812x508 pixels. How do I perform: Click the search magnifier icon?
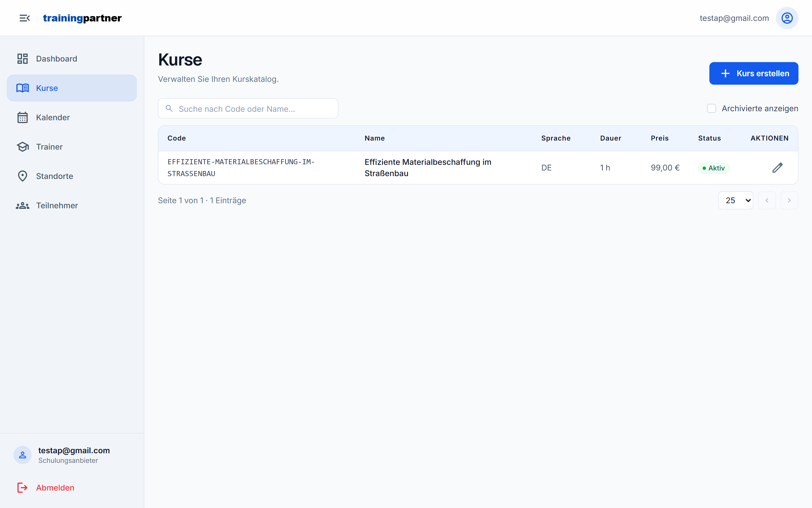[169, 109]
